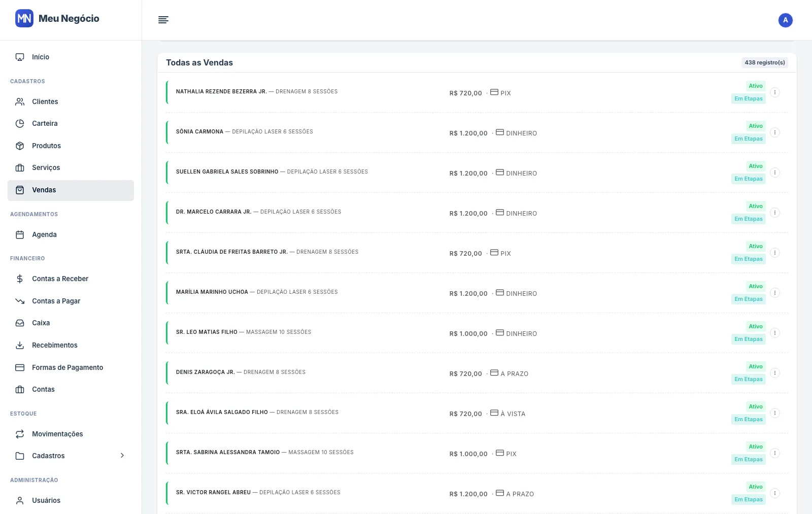The image size is (812, 514).
Task: Open the user avatar 'A' menu
Action: (x=785, y=20)
